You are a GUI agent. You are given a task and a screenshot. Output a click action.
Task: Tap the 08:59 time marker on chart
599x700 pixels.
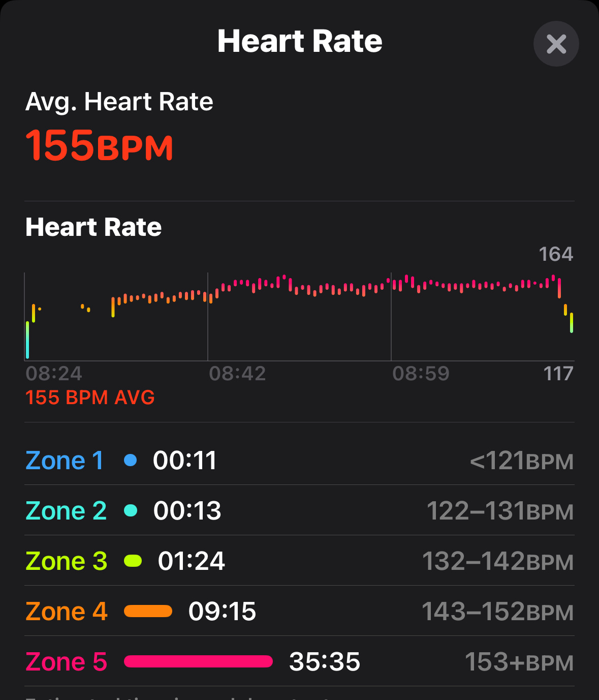point(421,374)
